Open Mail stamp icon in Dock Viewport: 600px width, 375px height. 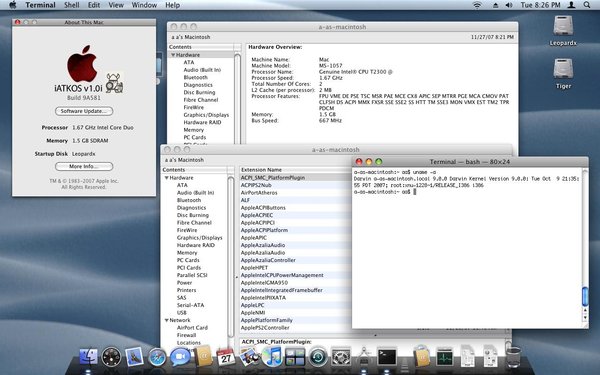134,357
